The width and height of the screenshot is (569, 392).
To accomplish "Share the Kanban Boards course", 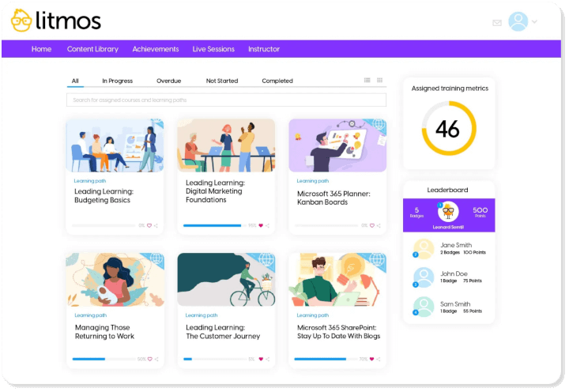I will 379,226.
